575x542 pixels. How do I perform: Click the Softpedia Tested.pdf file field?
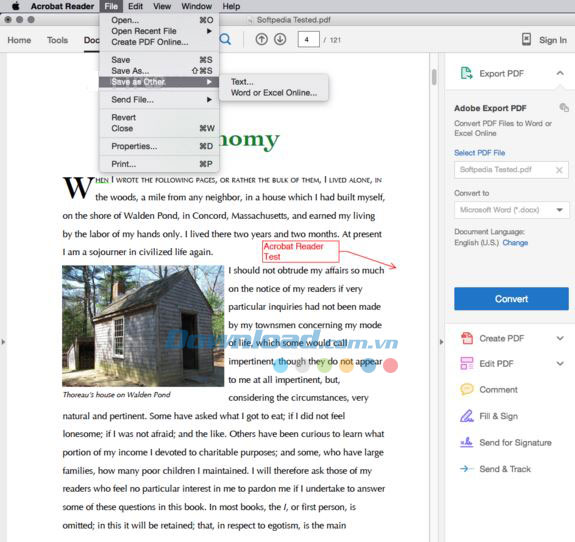tap(511, 170)
